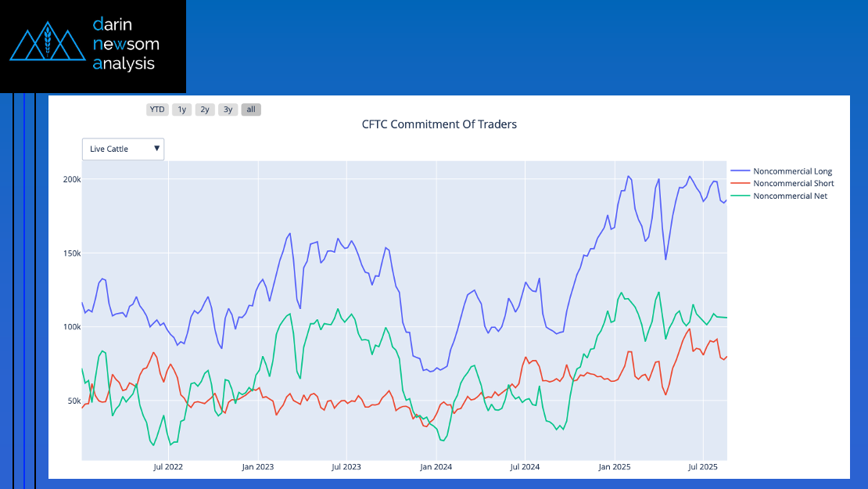Click the blue legend line swatch

pyautogui.click(x=740, y=171)
